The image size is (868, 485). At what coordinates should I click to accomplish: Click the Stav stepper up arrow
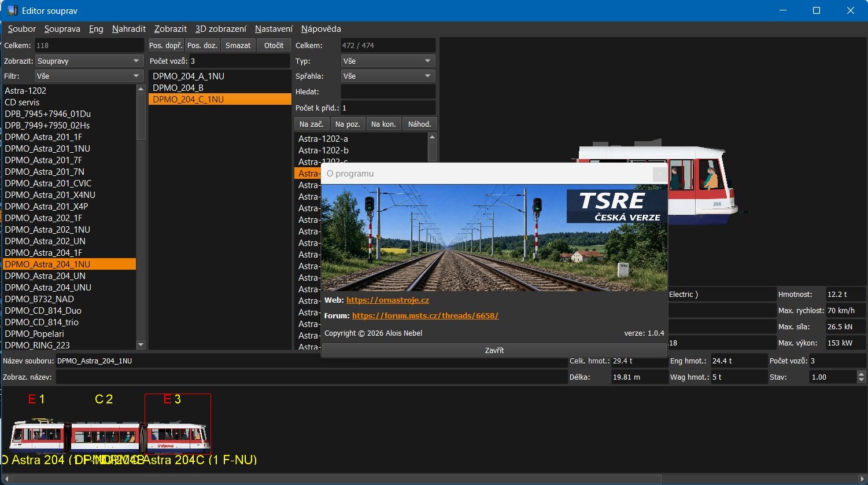coord(862,373)
